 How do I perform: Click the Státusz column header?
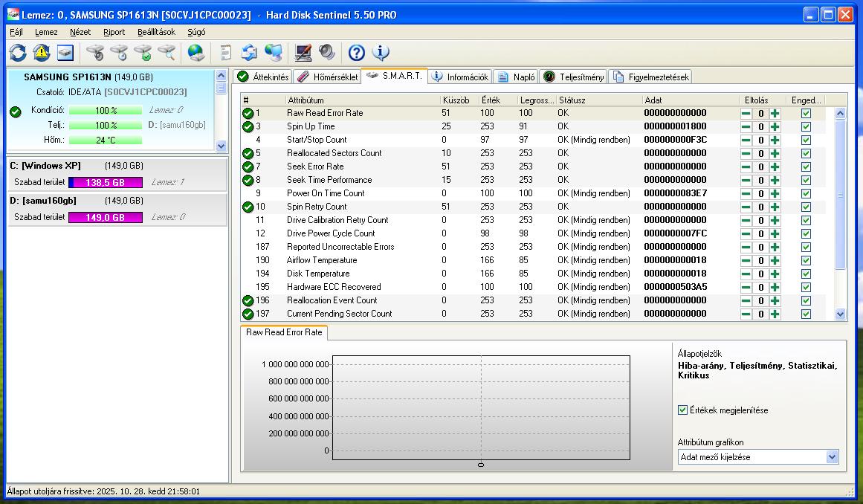[572, 100]
